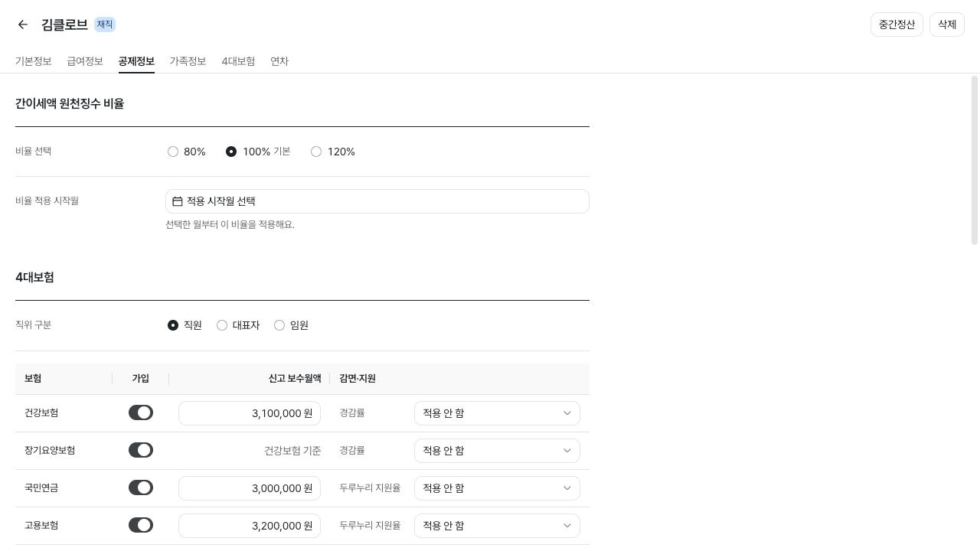Viewport: 980px width, 551px height.
Task: Click the 신고 보수월액 column header
Action: point(295,378)
